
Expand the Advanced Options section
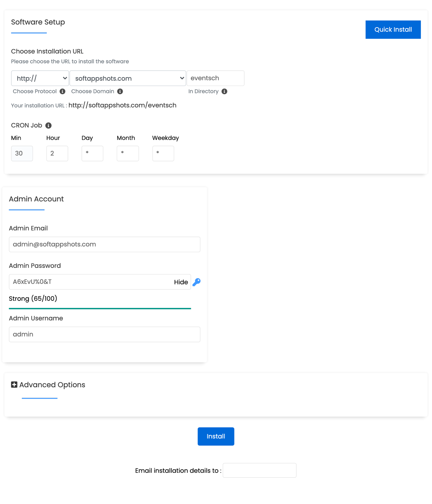tap(52, 385)
